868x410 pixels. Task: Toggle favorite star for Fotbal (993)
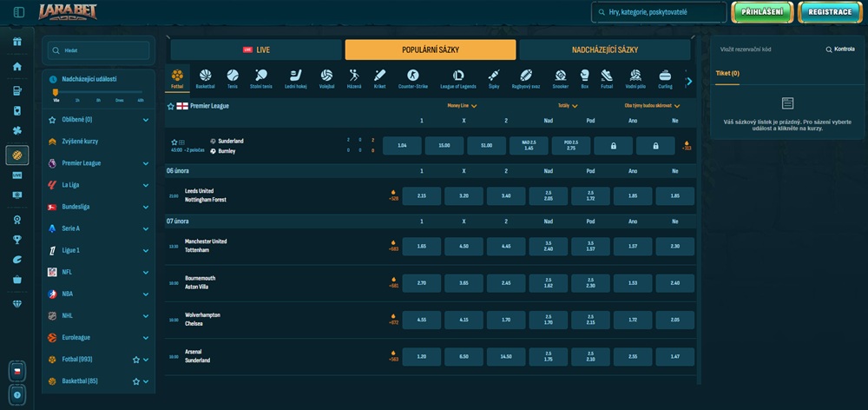pos(135,359)
